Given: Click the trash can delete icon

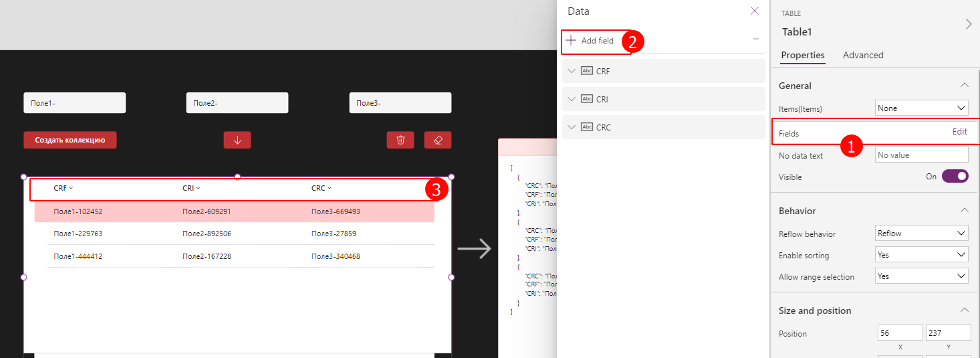Looking at the screenshot, I should point(400,140).
